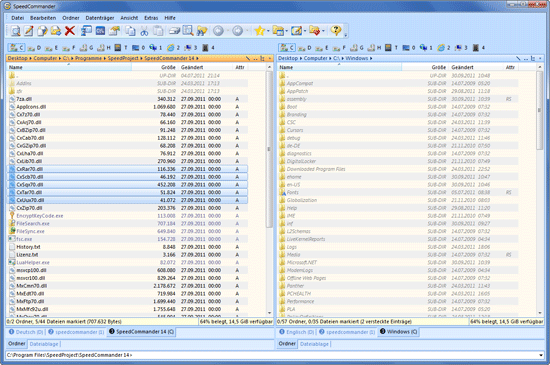
Task: Select drive E in right panel drive bar
Action: point(322,47)
